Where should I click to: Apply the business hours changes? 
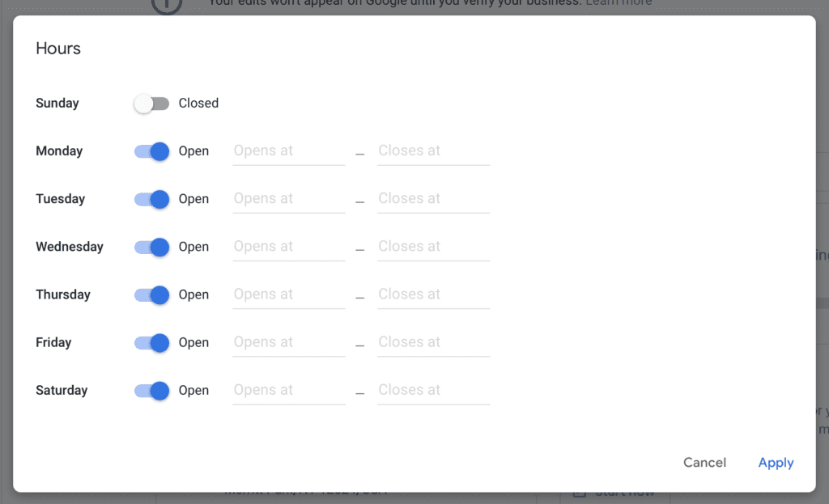pyautogui.click(x=776, y=463)
